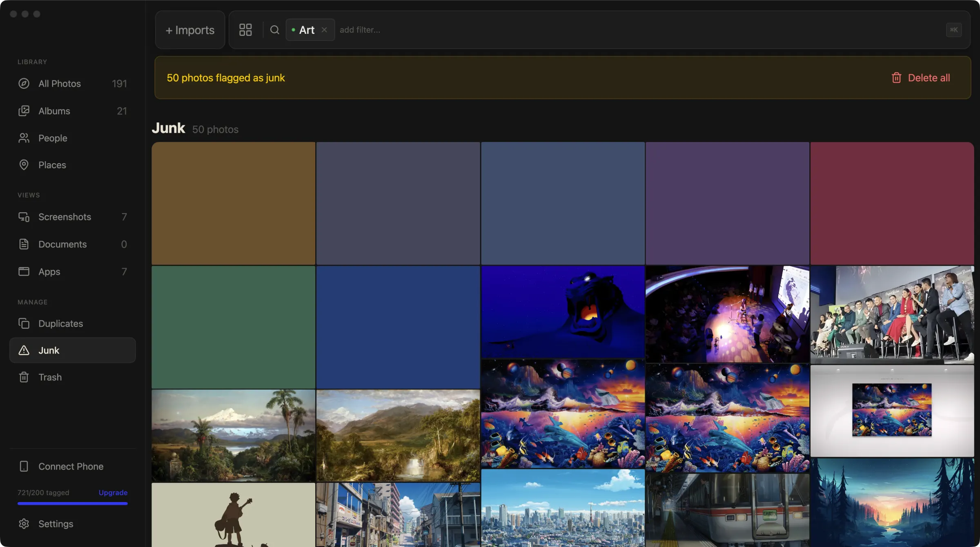Click the Connect Phone device icon

coord(24,466)
